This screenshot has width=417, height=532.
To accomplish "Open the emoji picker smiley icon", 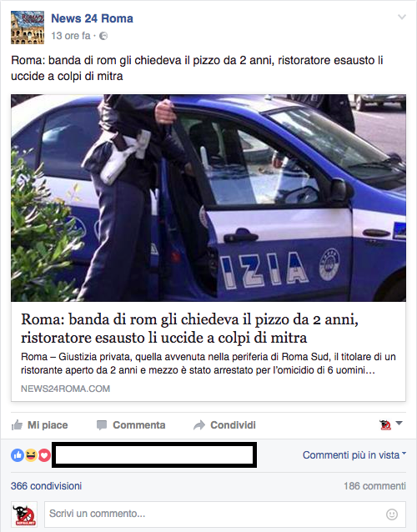I will (x=392, y=514).
